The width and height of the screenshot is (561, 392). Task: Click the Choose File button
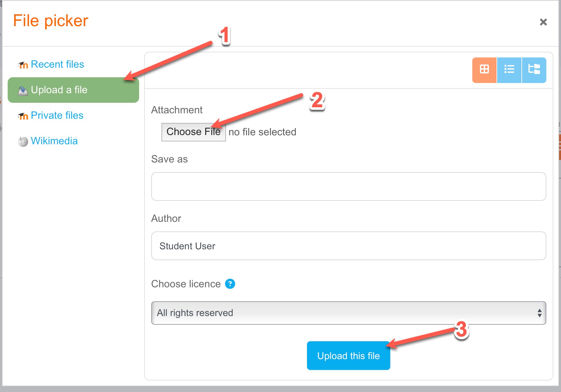click(194, 132)
